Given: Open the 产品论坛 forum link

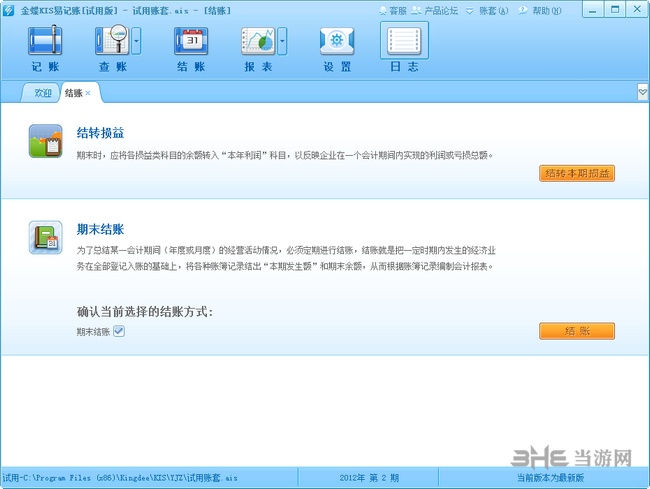Looking at the screenshot, I should (434, 11).
